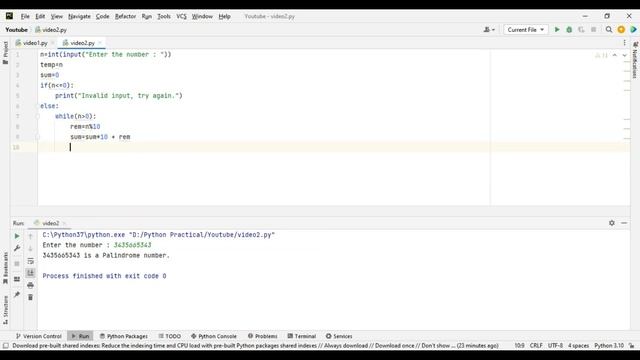Click the video2.py breadcrumb in navigation bar
Screen dimensions: 640x360
pos(51,30)
